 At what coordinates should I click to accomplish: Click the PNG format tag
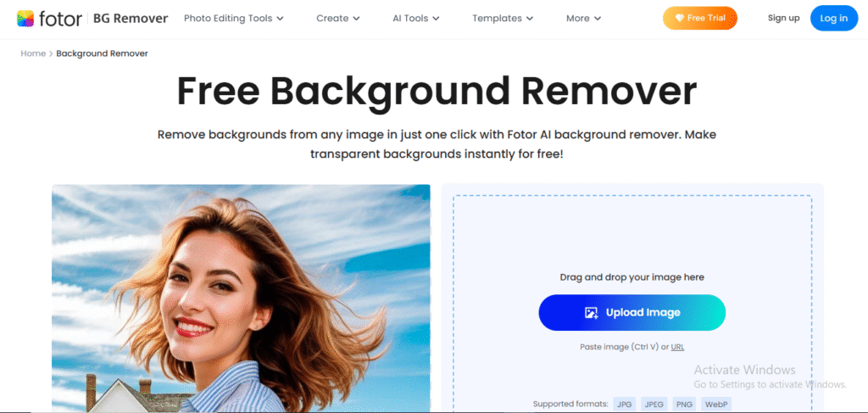[x=684, y=405]
